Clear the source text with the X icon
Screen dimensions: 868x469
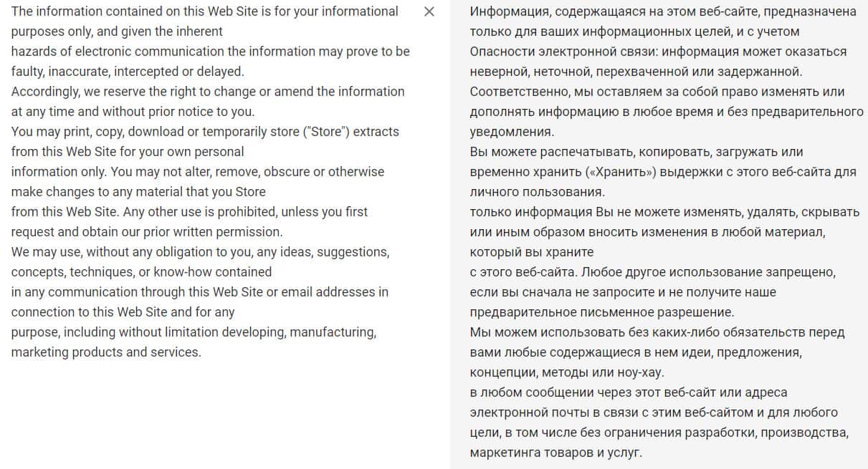(429, 11)
